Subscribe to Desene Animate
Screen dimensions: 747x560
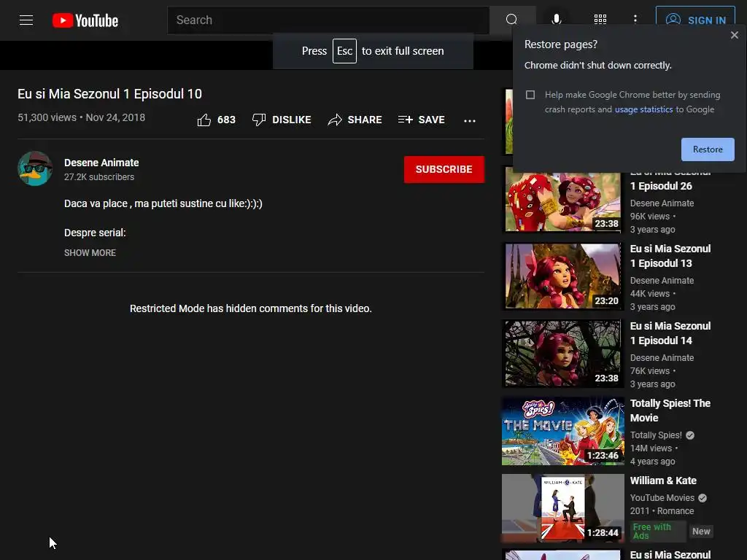(x=444, y=169)
